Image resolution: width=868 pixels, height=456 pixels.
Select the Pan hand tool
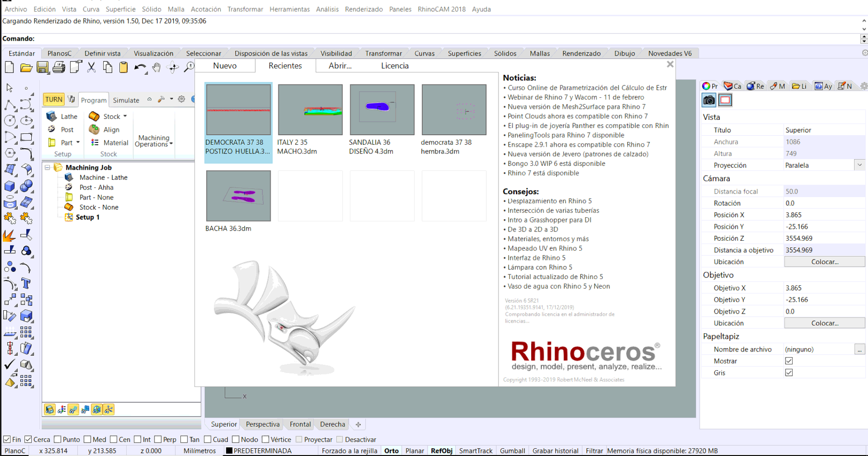click(156, 68)
